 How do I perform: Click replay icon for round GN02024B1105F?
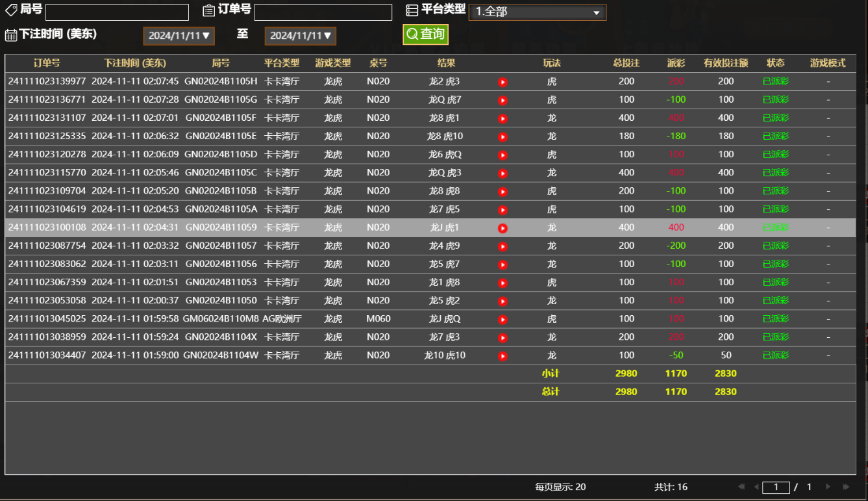pos(502,118)
